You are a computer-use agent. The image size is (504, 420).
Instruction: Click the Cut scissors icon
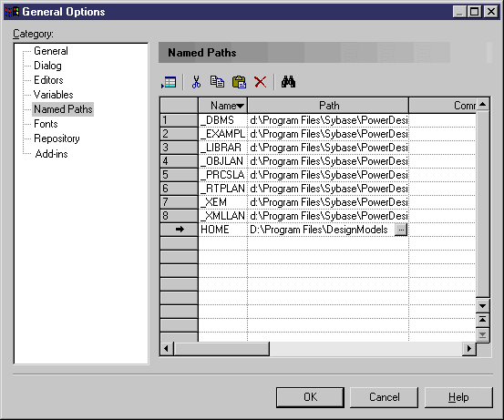[x=196, y=82]
